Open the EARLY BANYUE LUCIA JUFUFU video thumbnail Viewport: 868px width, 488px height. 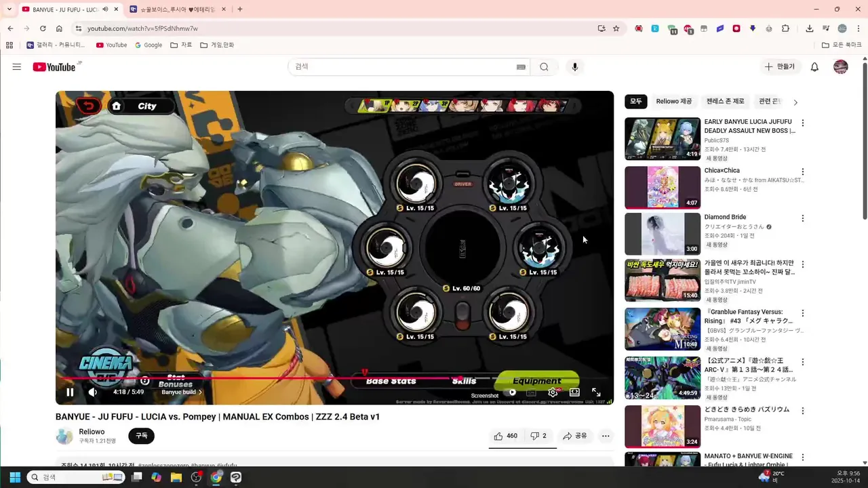tap(663, 139)
